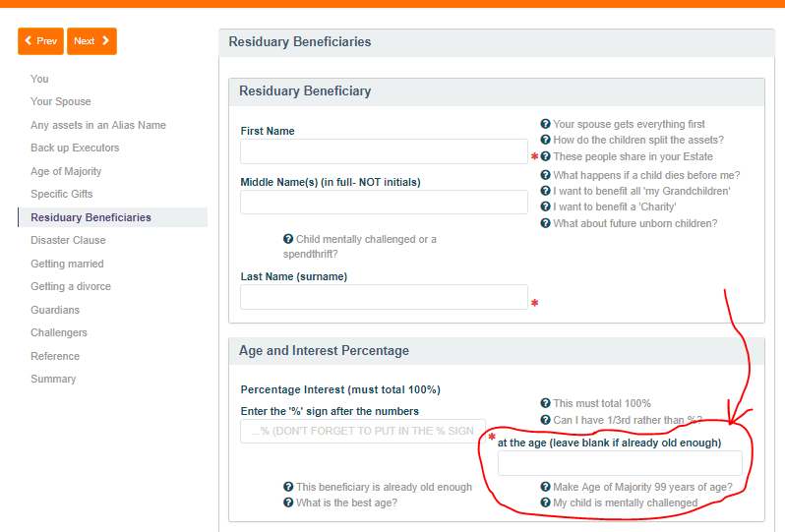Click help icon for 'What about future unborn children?'
Screen dimensions: 785x532
pos(545,223)
